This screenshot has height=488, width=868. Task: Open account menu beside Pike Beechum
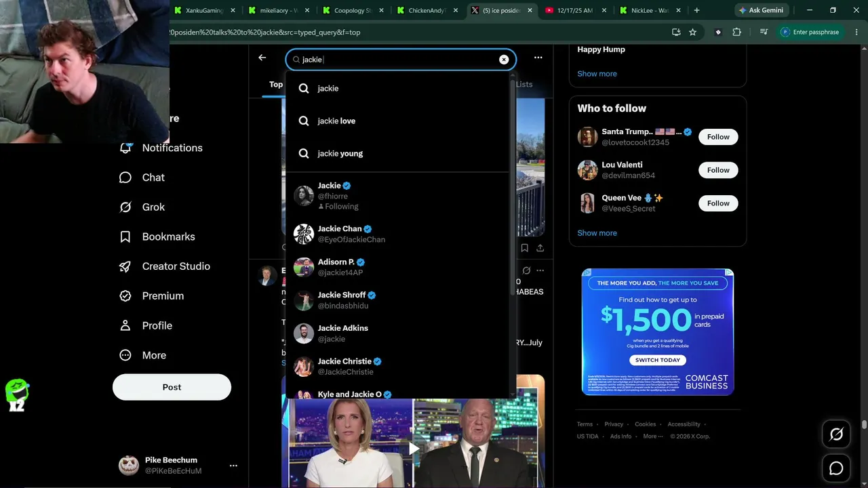point(233,466)
